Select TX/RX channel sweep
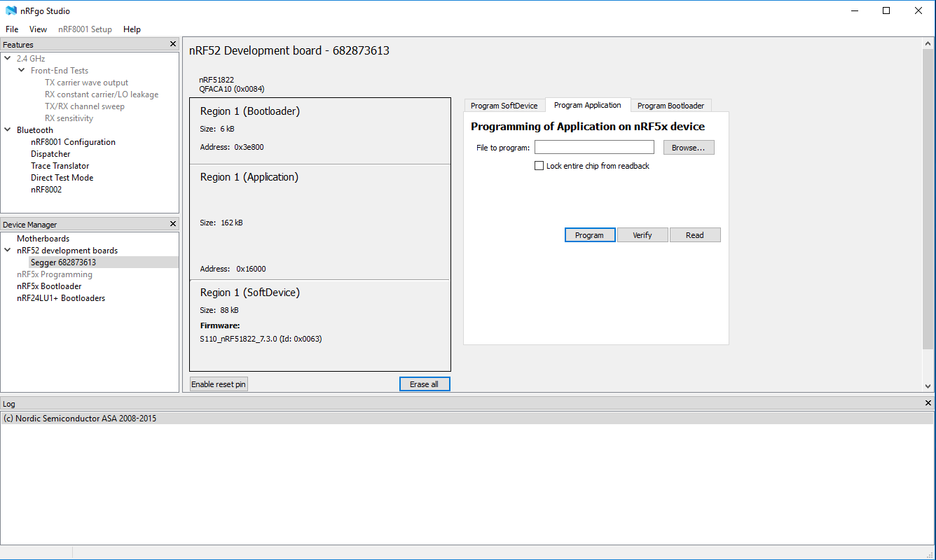 click(85, 106)
